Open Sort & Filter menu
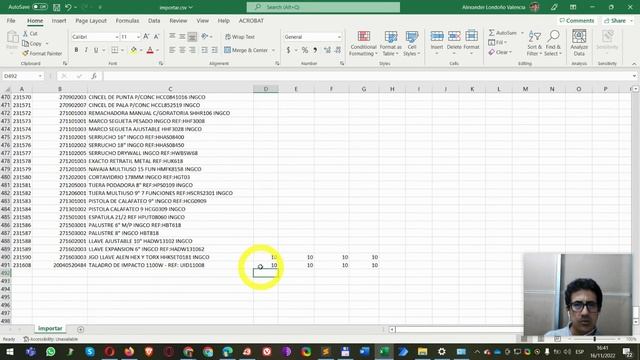The width and height of the screenshot is (640, 360). pyautogui.click(x=533, y=43)
